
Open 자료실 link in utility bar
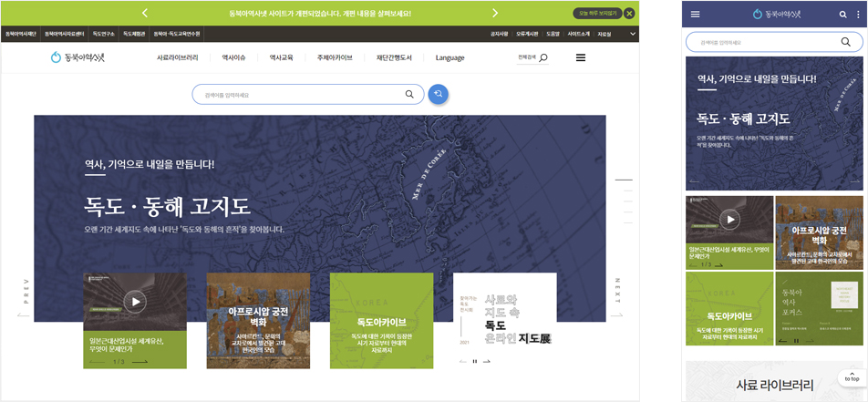pyautogui.click(x=604, y=34)
